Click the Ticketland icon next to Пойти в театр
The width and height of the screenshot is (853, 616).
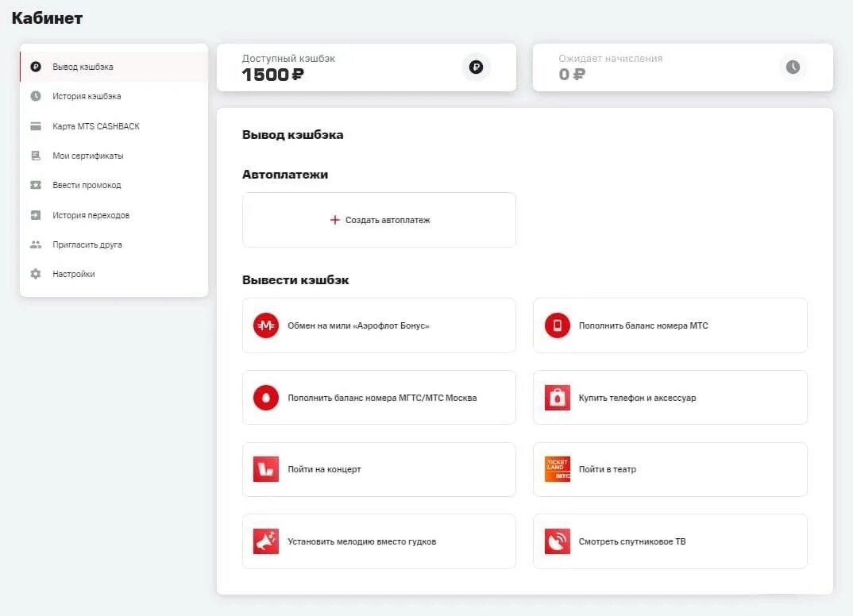557,469
